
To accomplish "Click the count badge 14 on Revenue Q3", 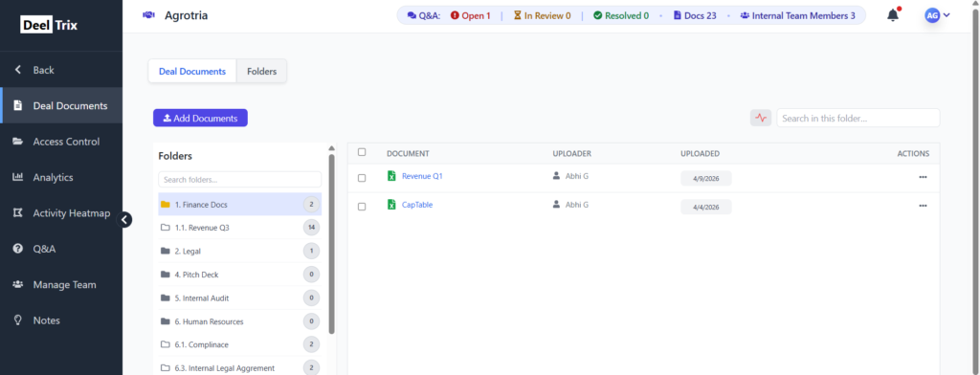I will click(311, 228).
